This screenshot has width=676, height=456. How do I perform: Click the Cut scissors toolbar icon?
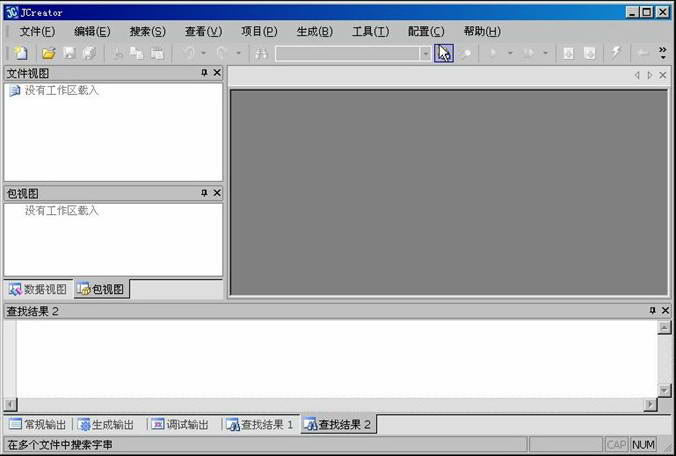click(118, 53)
